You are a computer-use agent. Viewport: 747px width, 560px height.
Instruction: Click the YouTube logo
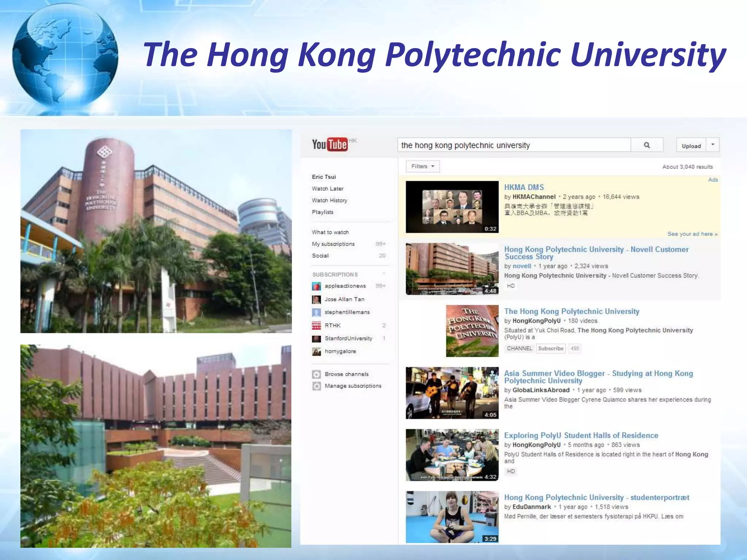(330, 144)
